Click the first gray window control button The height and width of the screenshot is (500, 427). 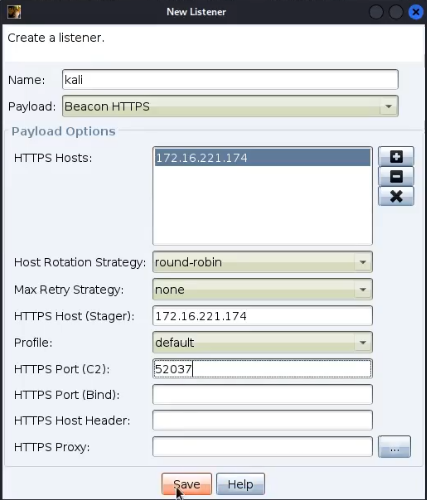tap(376, 12)
